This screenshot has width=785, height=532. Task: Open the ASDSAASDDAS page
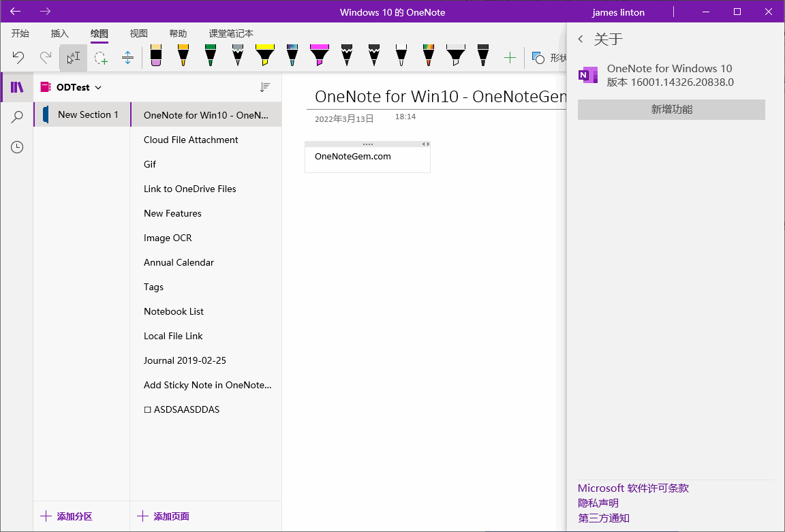pyautogui.click(x=206, y=409)
